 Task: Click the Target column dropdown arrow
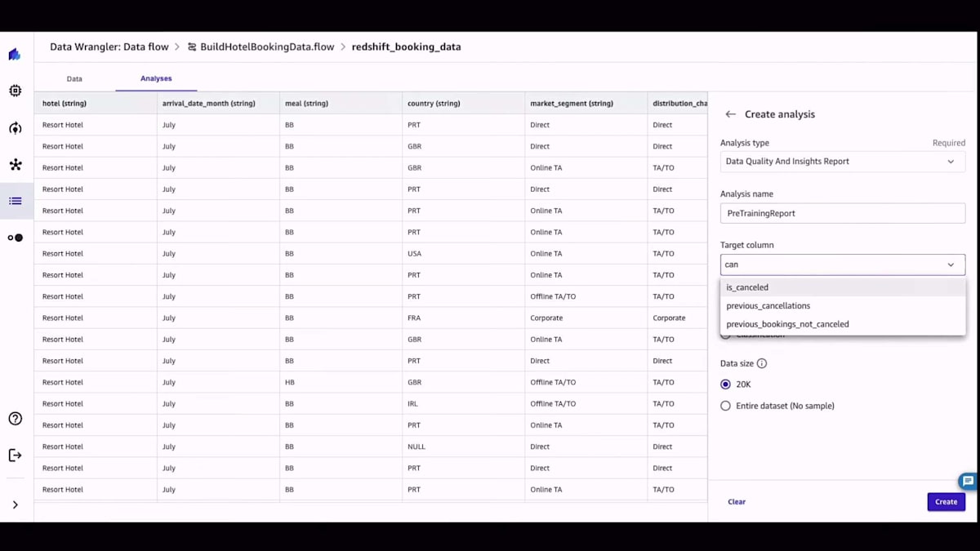(x=951, y=264)
